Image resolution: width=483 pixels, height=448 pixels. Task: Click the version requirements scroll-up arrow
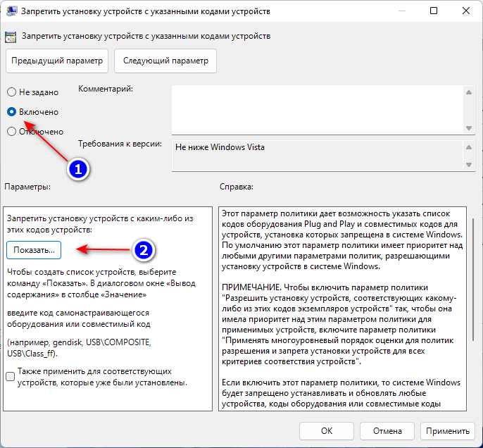[x=469, y=147]
